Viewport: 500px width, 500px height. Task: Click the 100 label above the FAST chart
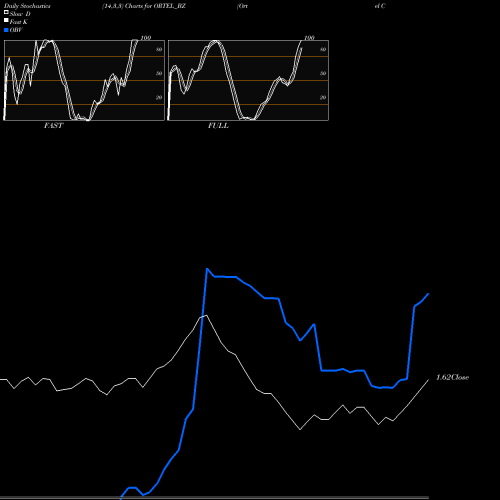pyautogui.click(x=146, y=38)
